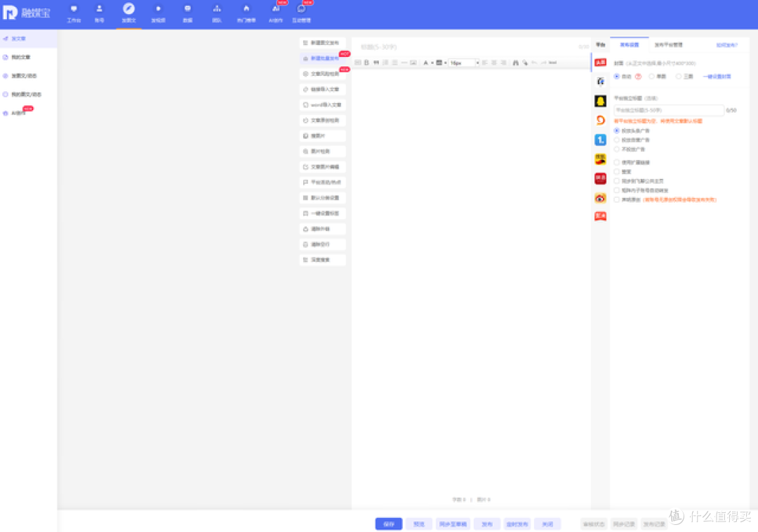Select the last red platform icon
The image size is (758, 532).
pyautogui.click(x=600, y=216)
